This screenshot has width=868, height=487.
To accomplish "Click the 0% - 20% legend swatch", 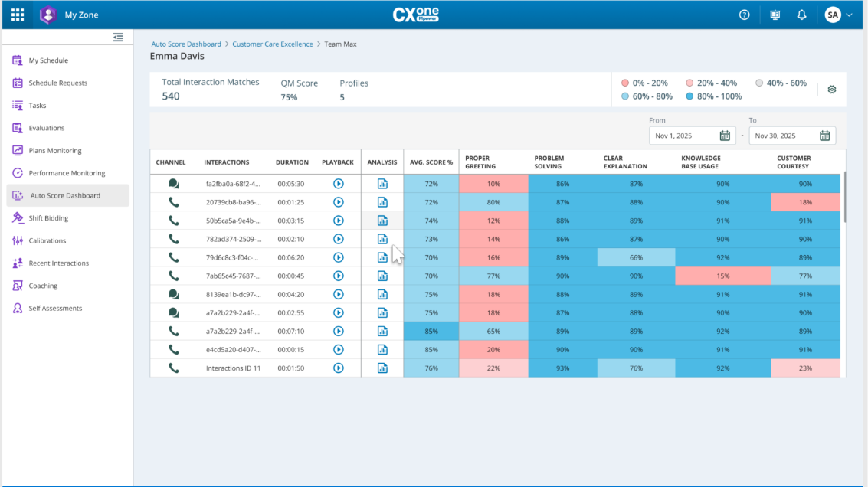I will (625, 83).
